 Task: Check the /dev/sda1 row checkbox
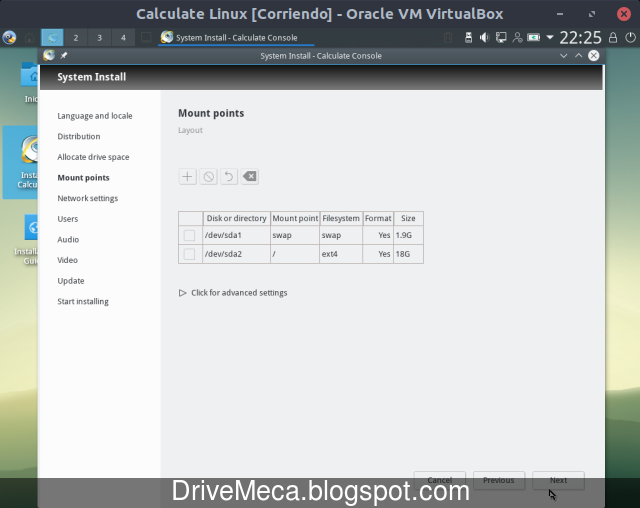click(x=189, y=235)
